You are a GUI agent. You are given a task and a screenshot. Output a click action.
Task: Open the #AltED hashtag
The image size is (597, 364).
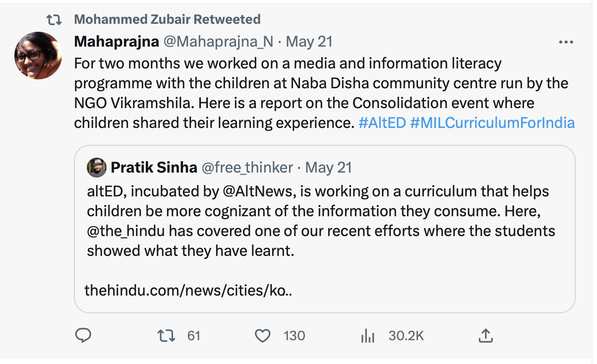(382, 123)
